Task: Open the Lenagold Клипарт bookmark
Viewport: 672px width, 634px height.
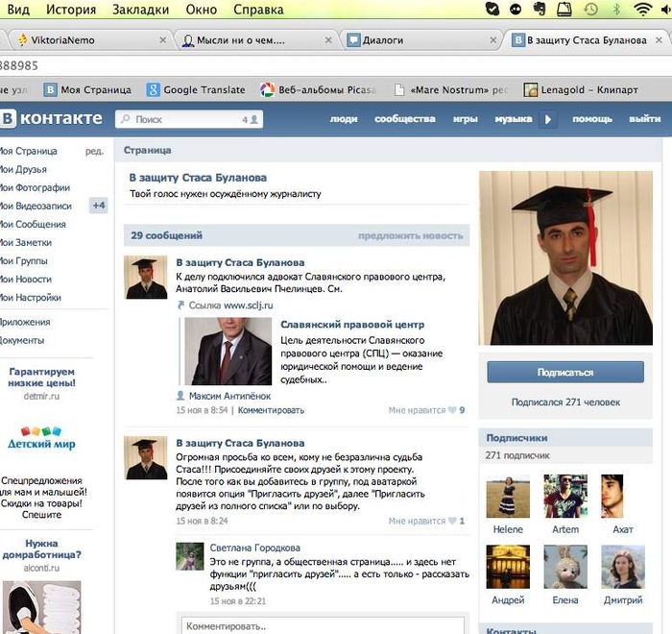Action: [x=582, y=89]
